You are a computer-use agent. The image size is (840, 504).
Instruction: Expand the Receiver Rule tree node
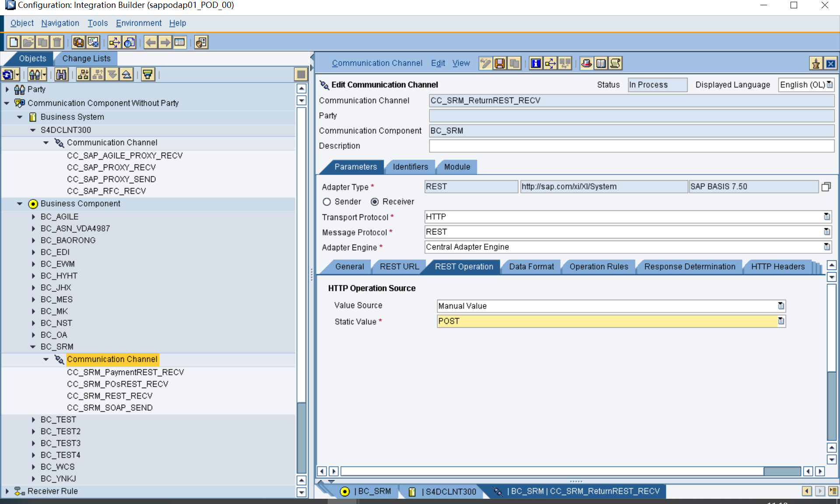point(7,491)
